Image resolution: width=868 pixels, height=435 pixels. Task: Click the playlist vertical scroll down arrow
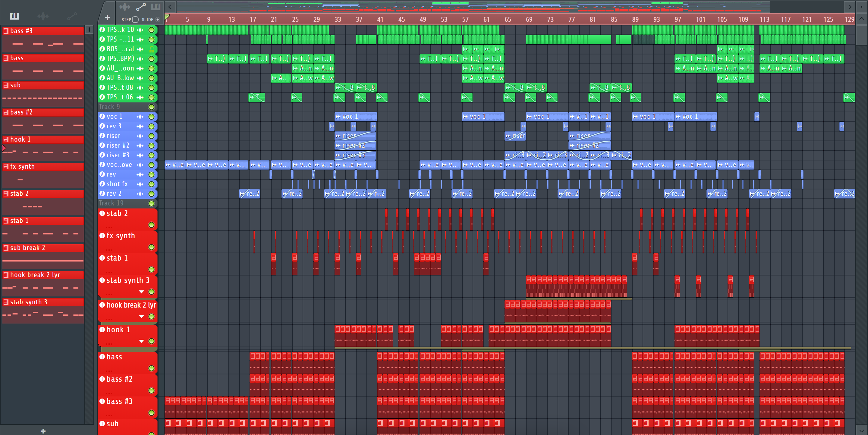point(862,430)
